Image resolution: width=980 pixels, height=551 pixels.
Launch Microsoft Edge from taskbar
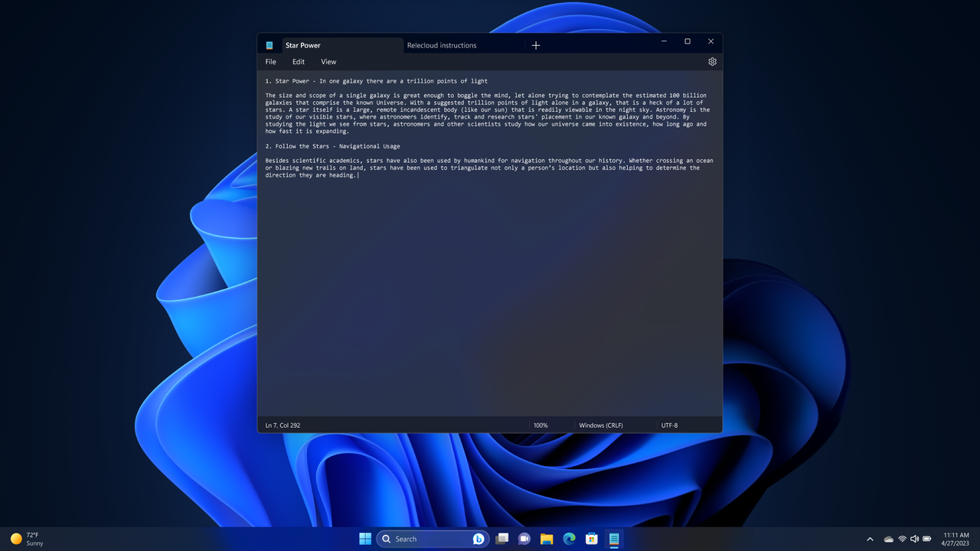[x=569, y=539]
